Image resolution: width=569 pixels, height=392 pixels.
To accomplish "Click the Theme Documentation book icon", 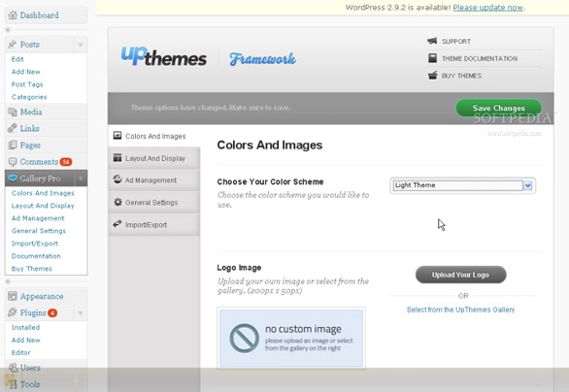I will click(432, 58).
